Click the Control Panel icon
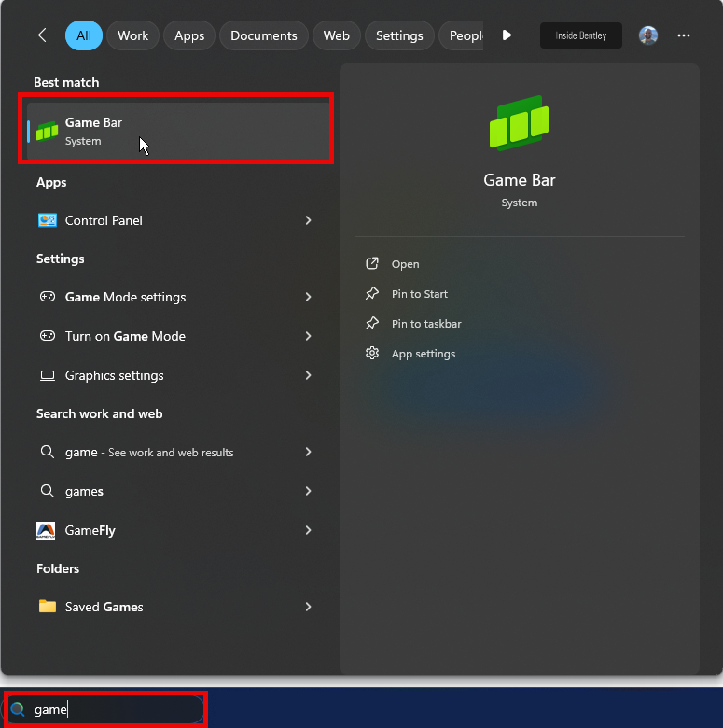 [x=48, y=220]
